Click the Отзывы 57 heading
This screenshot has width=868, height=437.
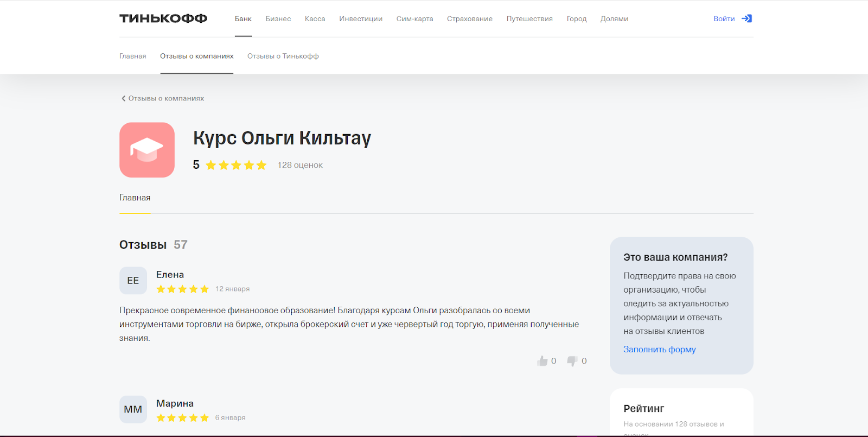tap(154, 245)
